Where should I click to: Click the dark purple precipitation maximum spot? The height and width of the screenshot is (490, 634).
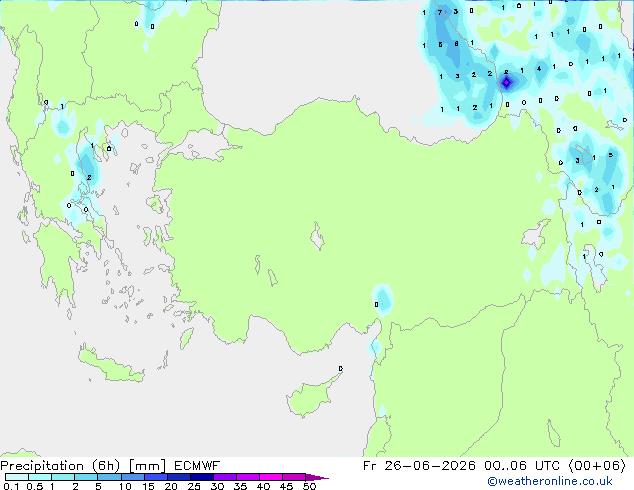(506, 82)
